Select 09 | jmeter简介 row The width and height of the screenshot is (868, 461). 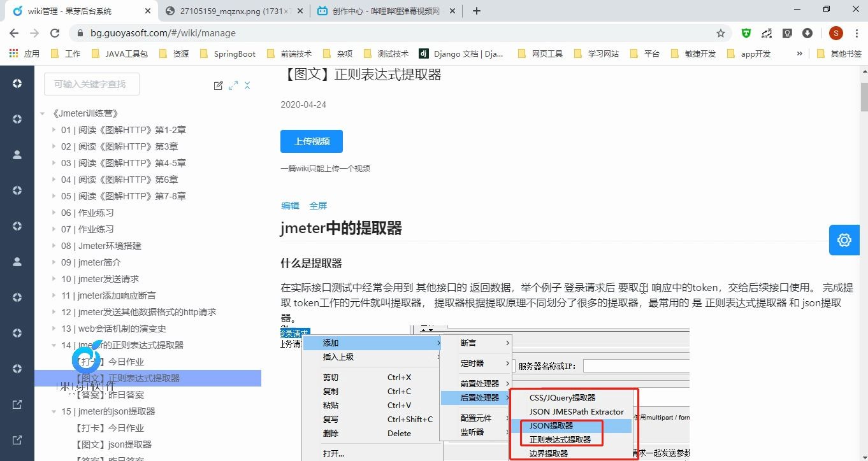[90, 262]
